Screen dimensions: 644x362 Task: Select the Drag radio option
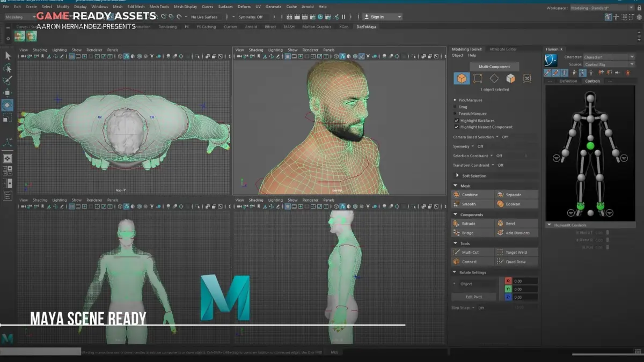(456, 107)
